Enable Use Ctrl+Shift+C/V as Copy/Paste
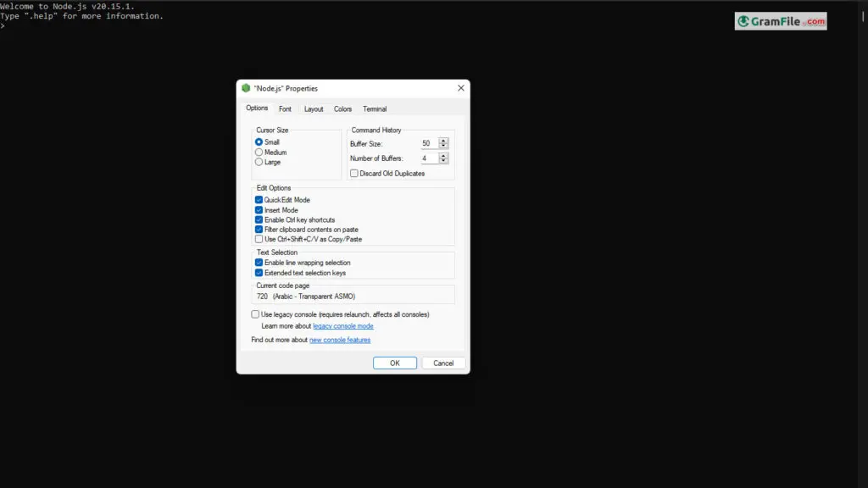The width and height of the screenshot is (868, 488). [259, 239]
